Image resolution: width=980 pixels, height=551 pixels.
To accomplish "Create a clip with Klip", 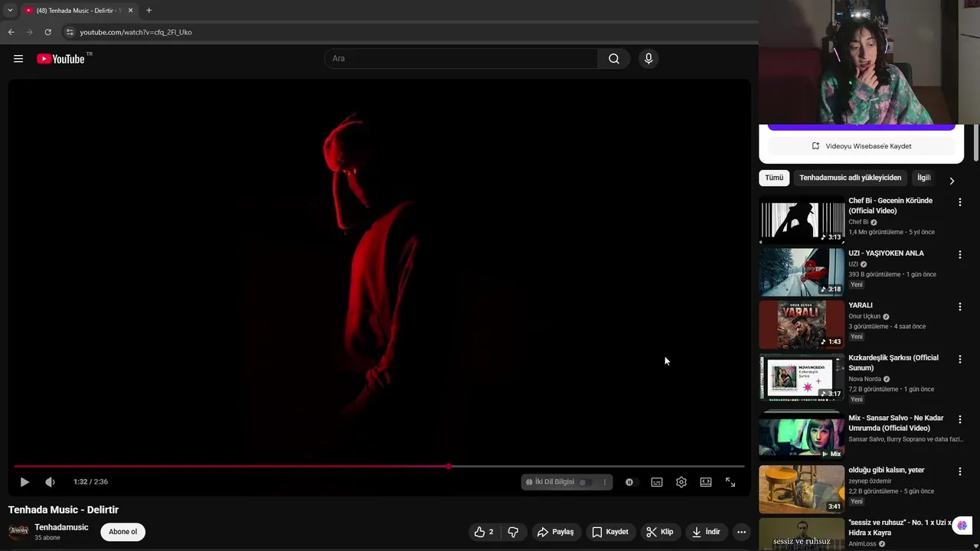I will (659, 532).
